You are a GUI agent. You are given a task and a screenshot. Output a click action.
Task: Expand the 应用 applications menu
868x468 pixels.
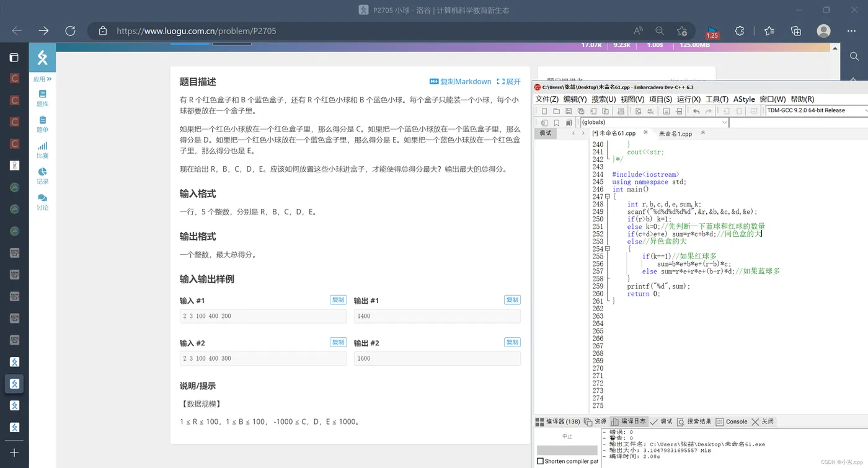point(42,79)
